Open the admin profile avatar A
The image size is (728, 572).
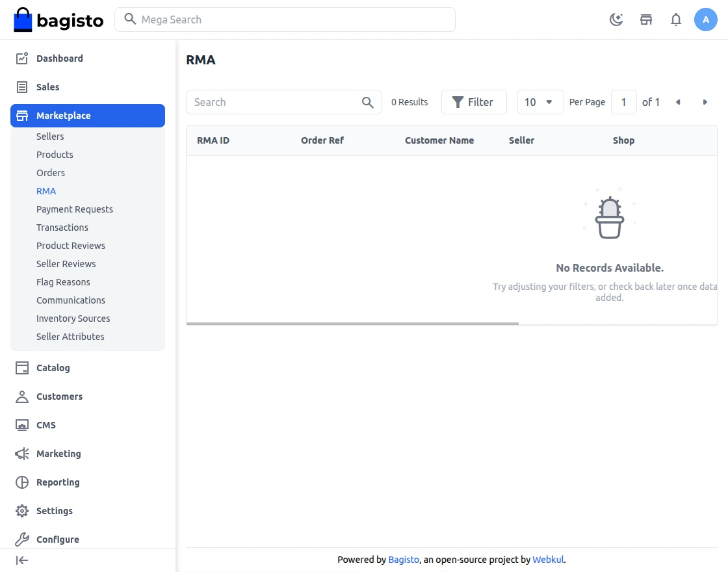(706, 19)
